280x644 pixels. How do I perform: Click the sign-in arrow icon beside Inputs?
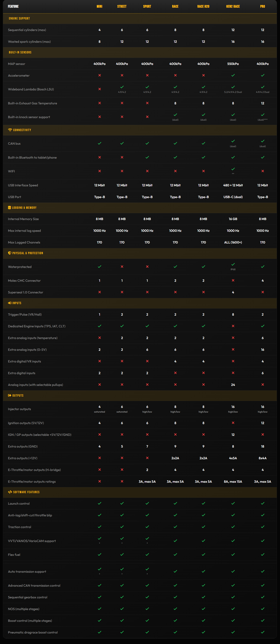tap(9, 303)
